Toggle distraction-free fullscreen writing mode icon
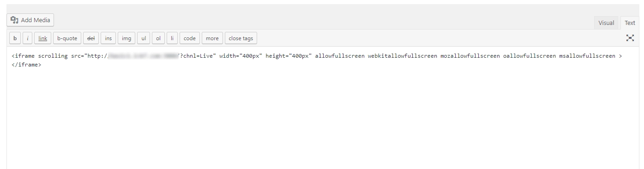 pos(630,38)
